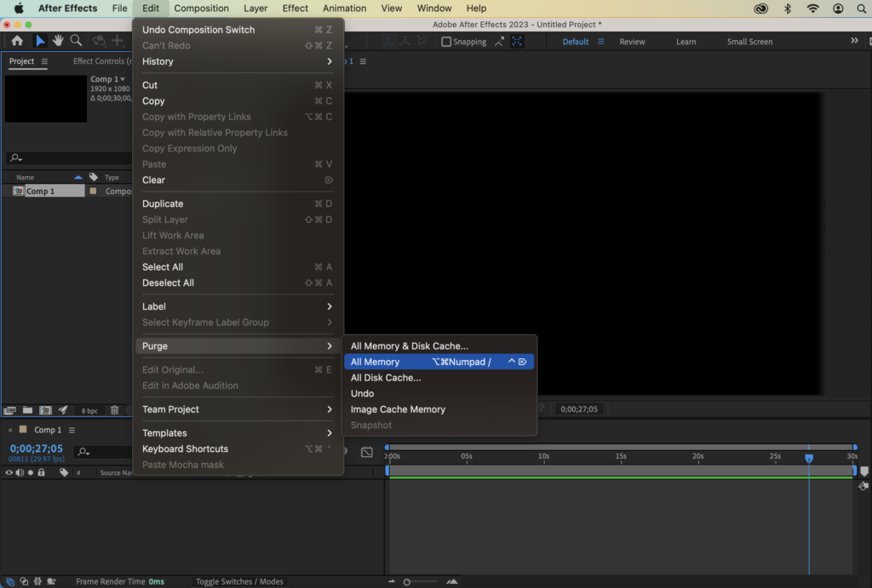Click the Interpret Footage icon in Project panel
Image resolution: width=872 pixels, height=588 pixels.
point(9,410)
